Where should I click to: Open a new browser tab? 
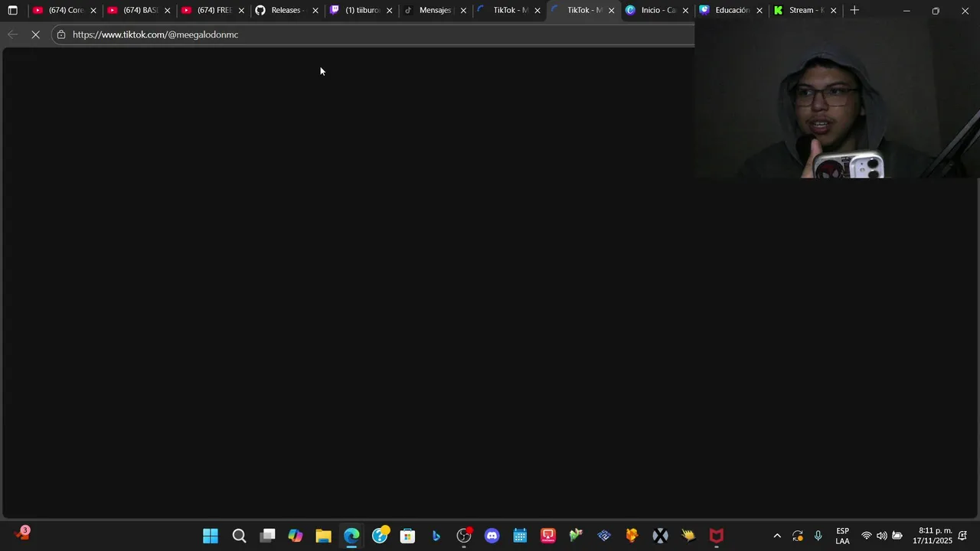[x=854, y=11]
